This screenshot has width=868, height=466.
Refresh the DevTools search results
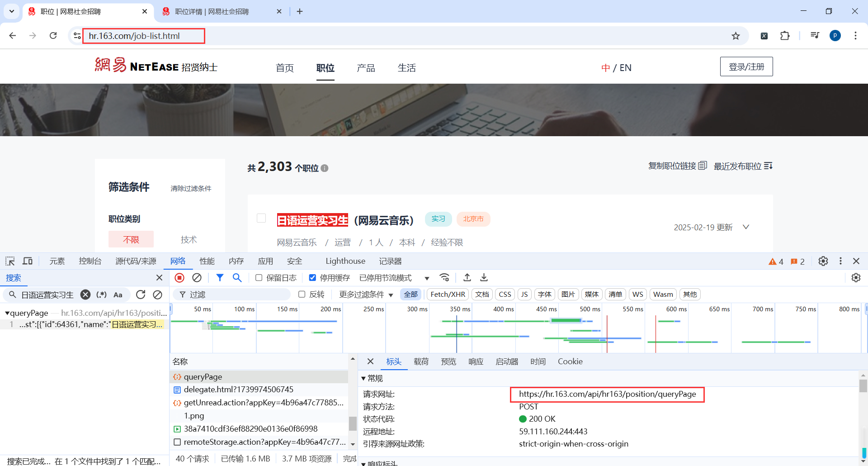pyautogui.click(x=141, y=295)
